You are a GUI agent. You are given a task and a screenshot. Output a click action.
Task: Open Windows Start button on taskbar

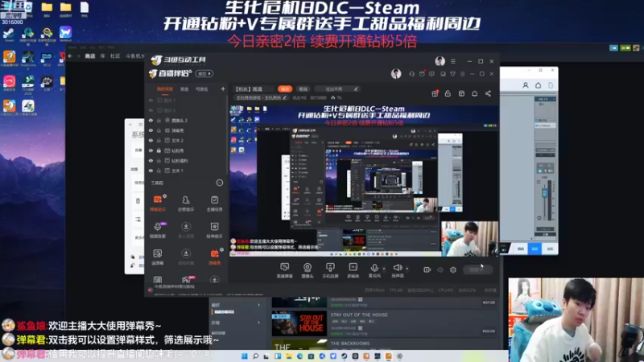point(245,356)
